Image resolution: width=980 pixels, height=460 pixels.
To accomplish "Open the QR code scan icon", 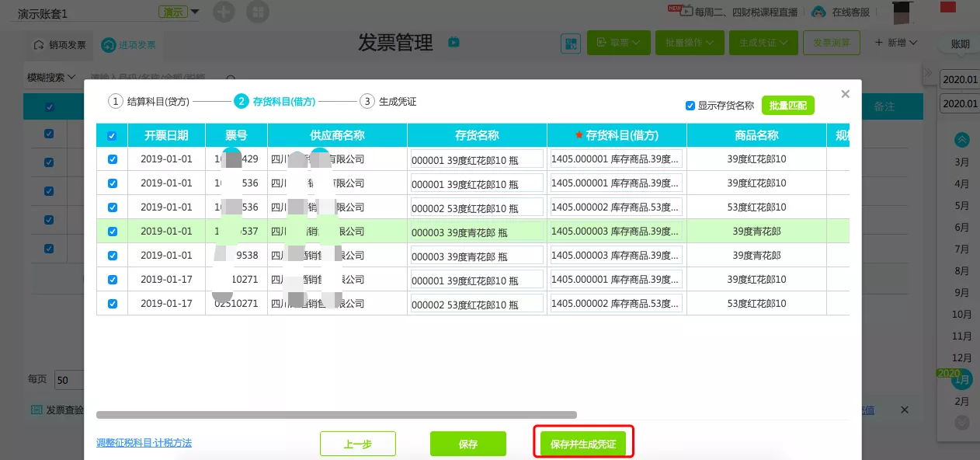I will (x=572, y=44).
